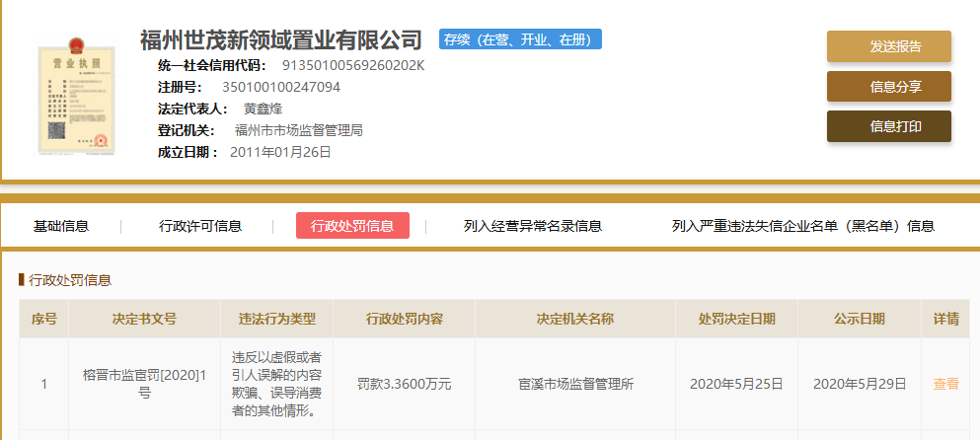Click the 处罚决定日期 column header

tap(737, 319)
